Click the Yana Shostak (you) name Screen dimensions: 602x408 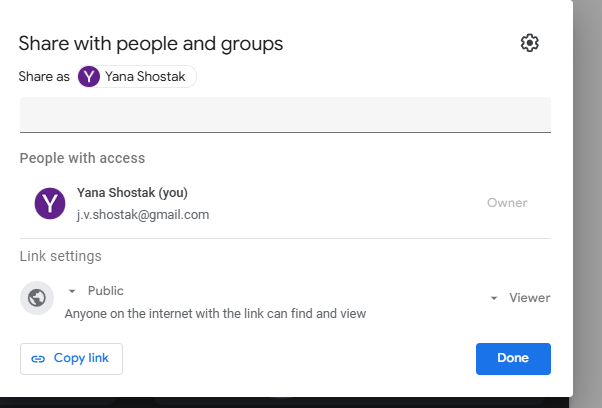tap(132, 193)
